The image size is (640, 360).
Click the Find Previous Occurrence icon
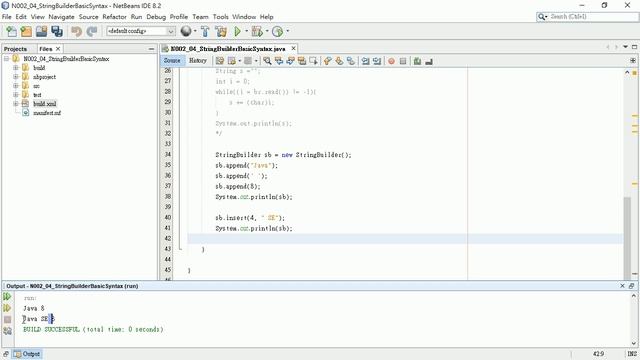tap(279, 61)
